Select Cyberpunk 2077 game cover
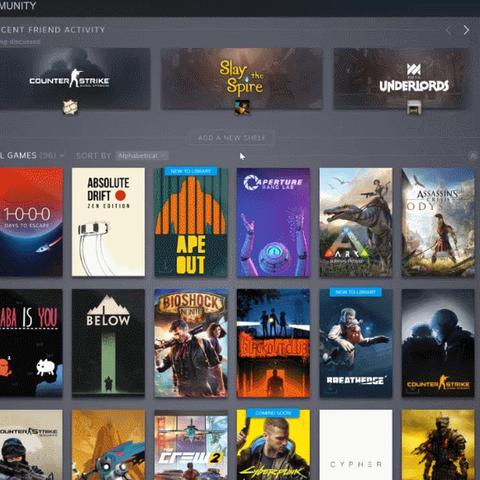Screen dimensions: 480x480 [x=273, y=445]
